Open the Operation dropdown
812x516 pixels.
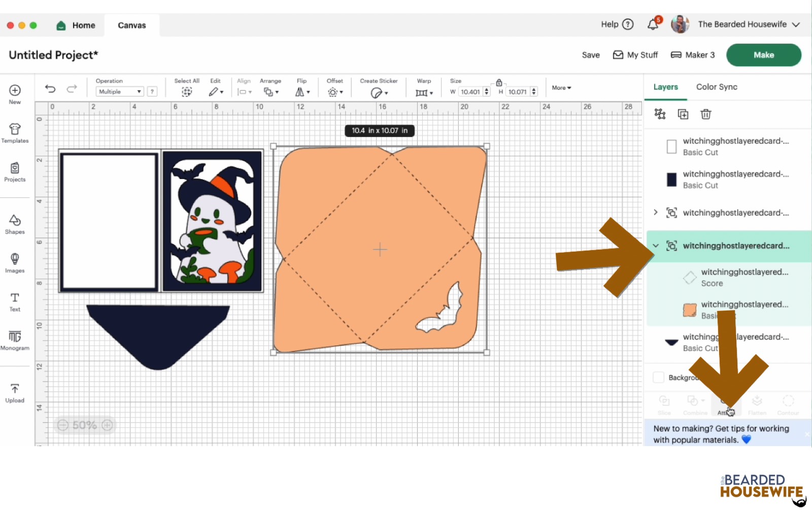click(120, 92)
